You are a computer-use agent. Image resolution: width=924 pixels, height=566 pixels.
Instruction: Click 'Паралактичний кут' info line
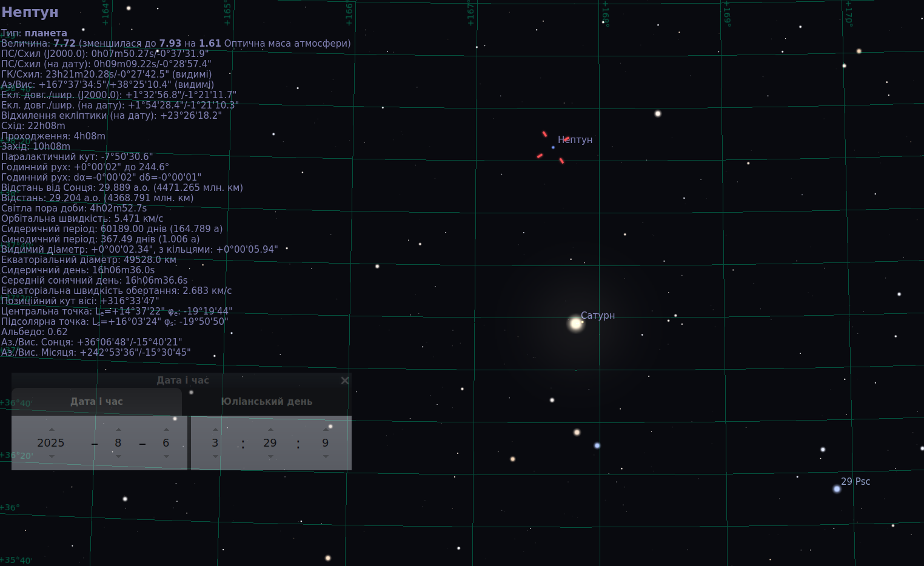(77, 156)
